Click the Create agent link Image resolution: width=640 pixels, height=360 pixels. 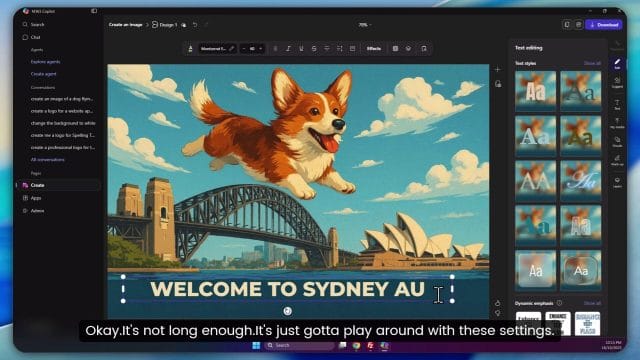pos(43,74)
